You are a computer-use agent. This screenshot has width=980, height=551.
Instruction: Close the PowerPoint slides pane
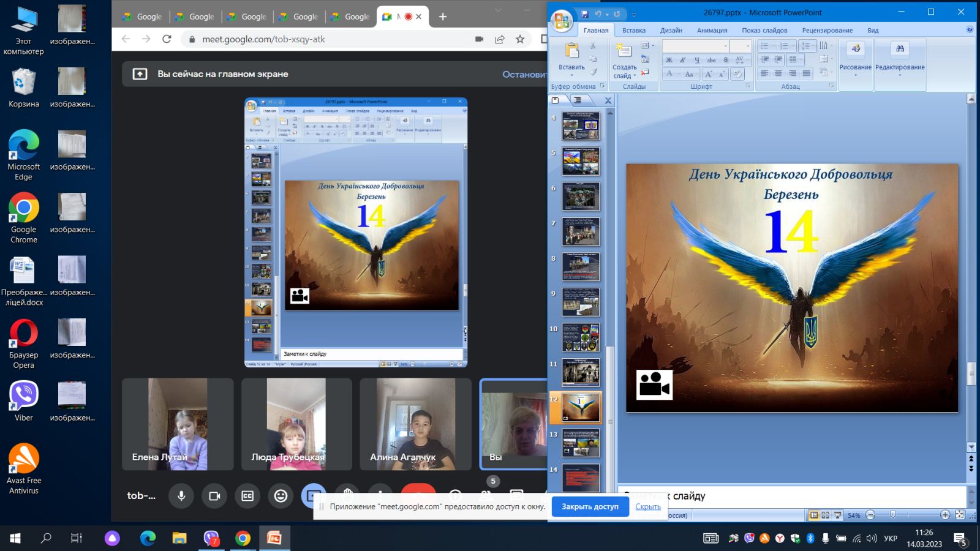(608, 100)
